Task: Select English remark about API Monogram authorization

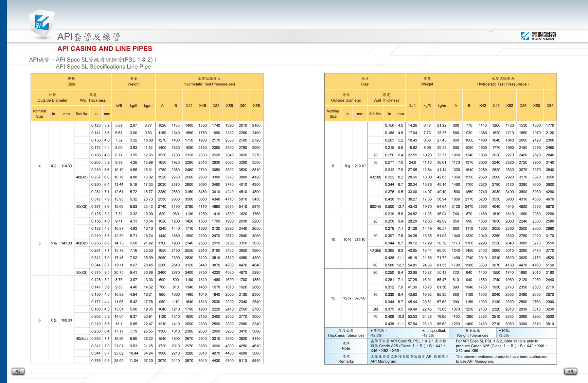Action: (501, 359)
